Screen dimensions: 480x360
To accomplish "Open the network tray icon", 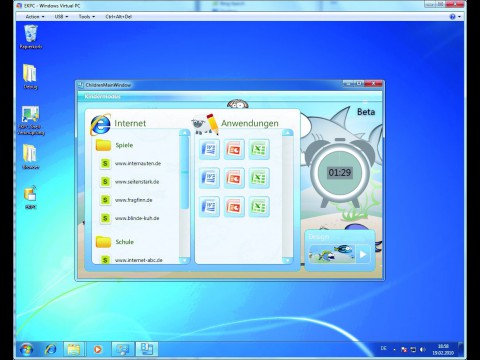I will 413,349.
